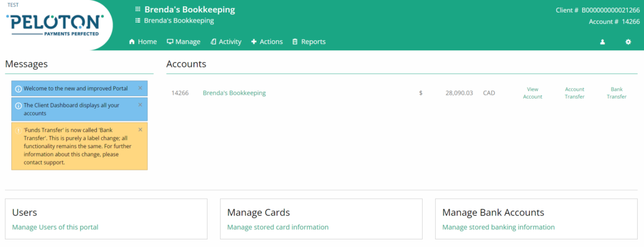
Task: Click the Activity document icon
Action: [213, 42]
